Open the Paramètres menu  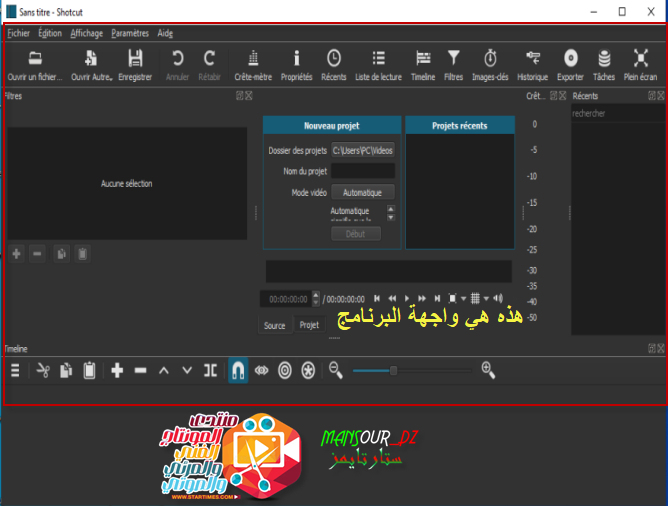130,33
